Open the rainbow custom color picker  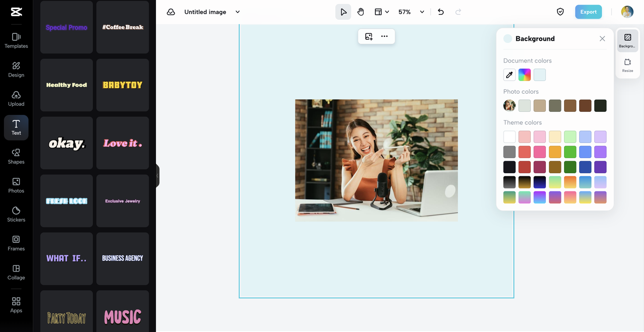coord(525,75)
